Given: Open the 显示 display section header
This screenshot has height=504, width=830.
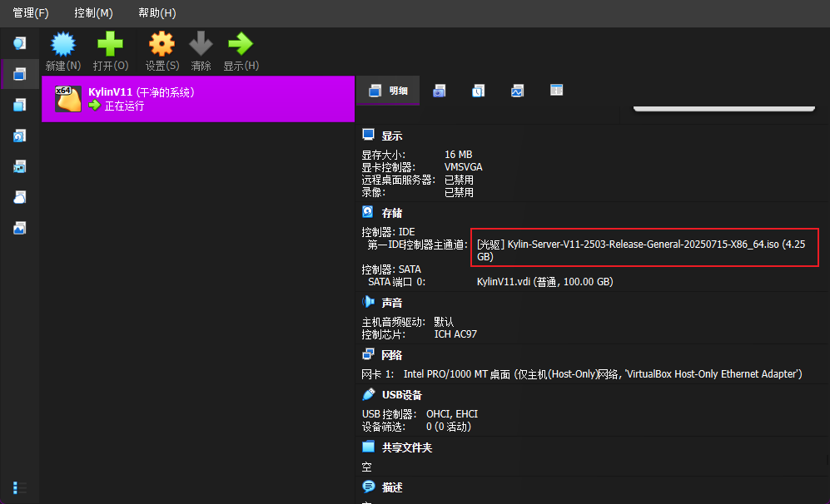Looking at the screenshot, I should [392, 136].
